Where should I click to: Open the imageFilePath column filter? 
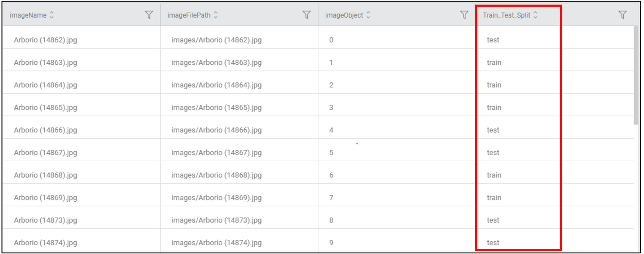click(307, 15)
